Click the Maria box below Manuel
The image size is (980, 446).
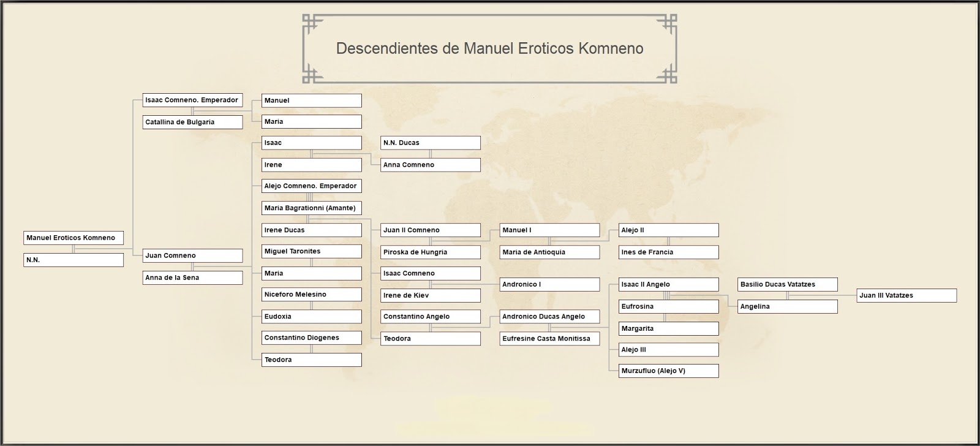[x=312, y=121]
